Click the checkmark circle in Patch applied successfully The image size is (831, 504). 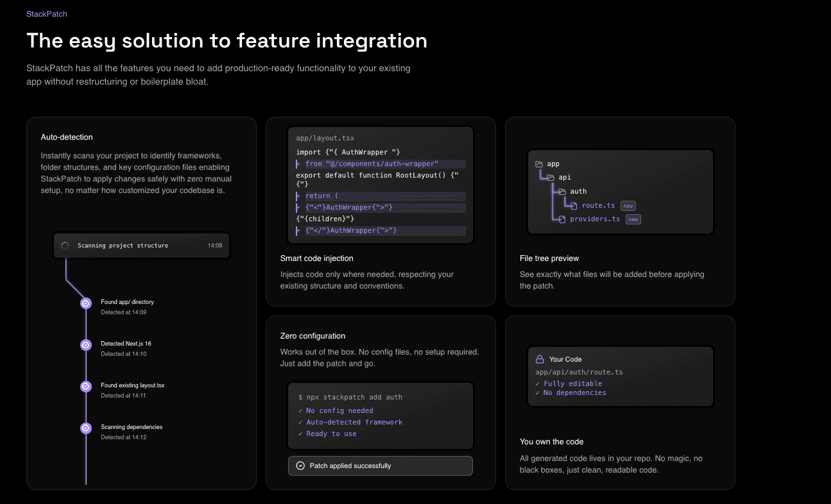(300, 466)
